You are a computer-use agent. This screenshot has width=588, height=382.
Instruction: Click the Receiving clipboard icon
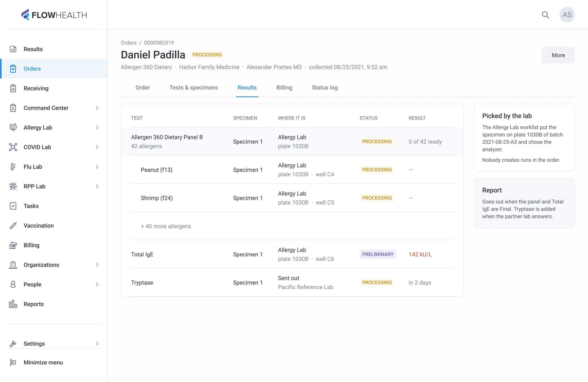pos(13,88)
